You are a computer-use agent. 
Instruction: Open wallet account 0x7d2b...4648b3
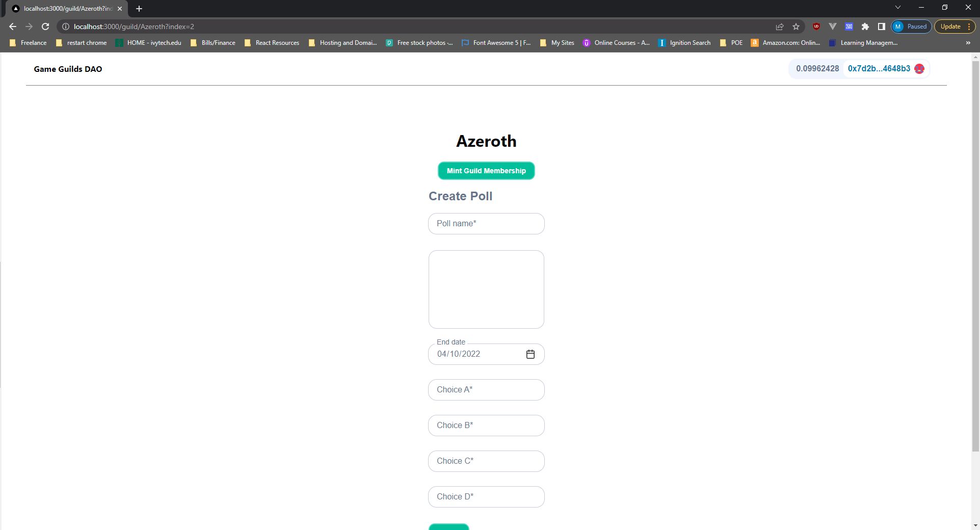point(879,68)
